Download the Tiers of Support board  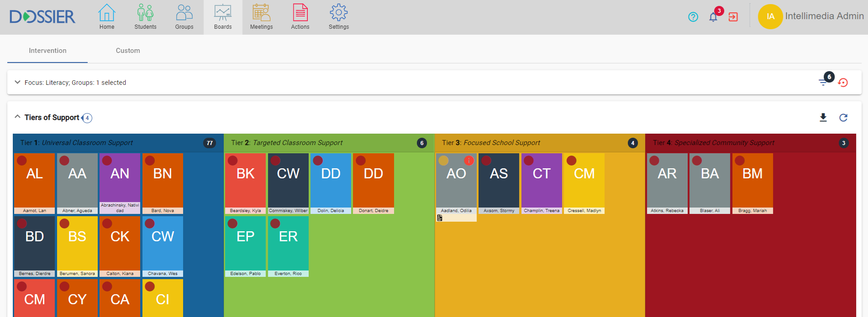(x=823, y=118)
